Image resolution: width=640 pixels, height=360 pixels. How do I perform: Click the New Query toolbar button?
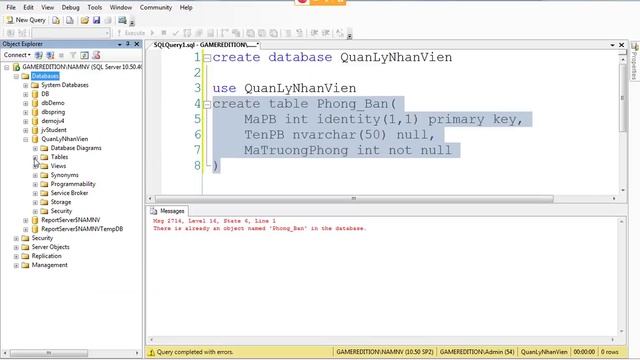pyautogui.click(x=26, y=20)
